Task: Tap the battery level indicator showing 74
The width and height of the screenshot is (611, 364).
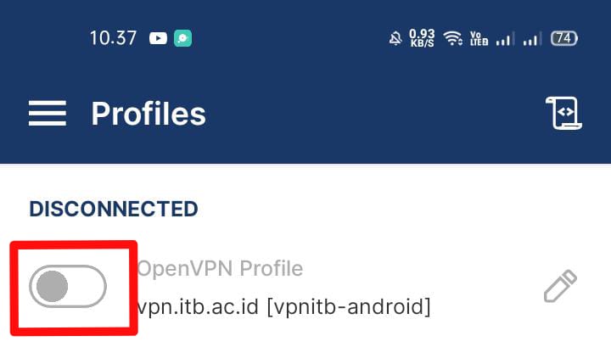Action: [563, 38]
